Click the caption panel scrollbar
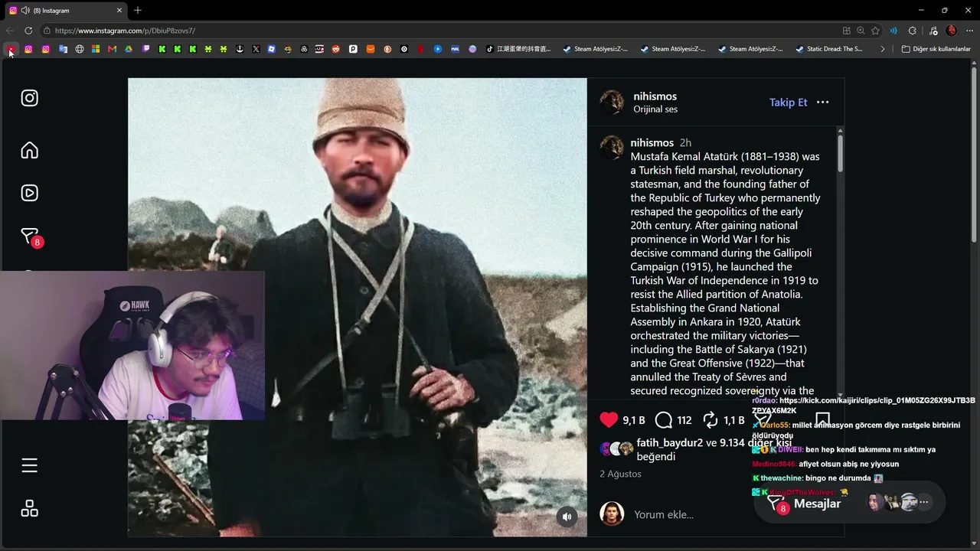The image size is (980, 551). point(840,153)
